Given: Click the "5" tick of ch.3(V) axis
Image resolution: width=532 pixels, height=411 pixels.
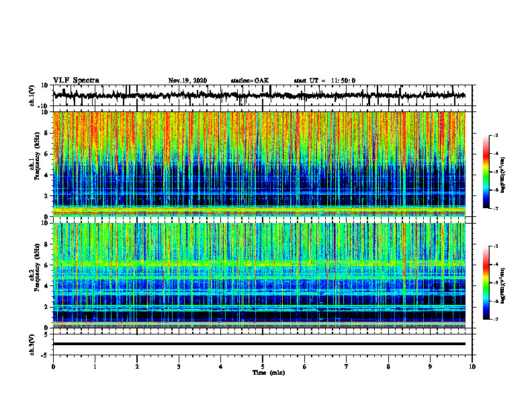Looking at the screenshot, I should [47, 334].
